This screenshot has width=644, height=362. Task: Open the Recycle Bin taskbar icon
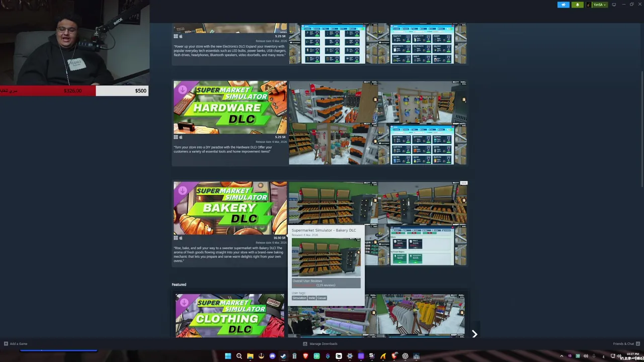pyautogui.click(x=294, y=356)
